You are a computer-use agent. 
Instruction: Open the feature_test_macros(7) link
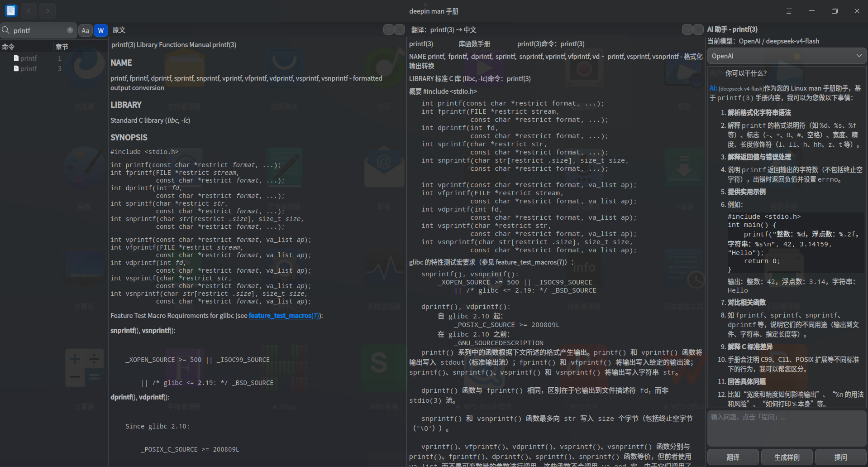284,316
